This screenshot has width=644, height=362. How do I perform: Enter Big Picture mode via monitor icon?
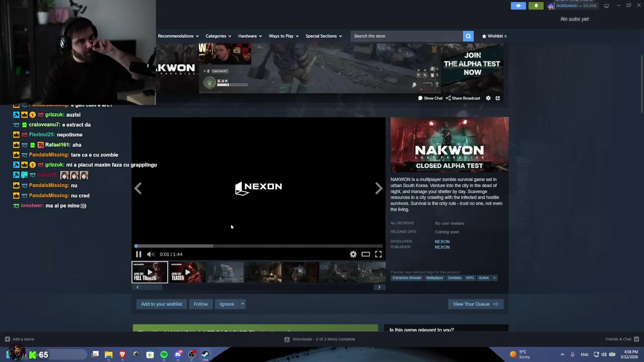606,6
